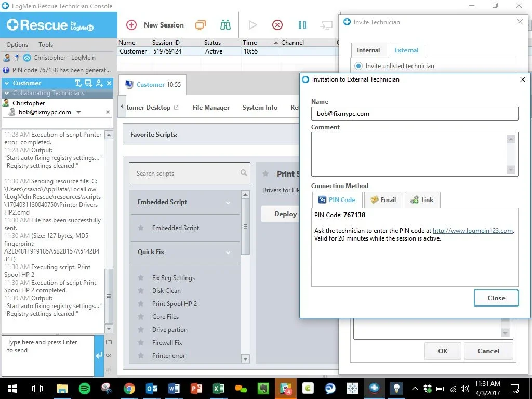Open the File Manager tab
532x399 pixels.
[x=210, y=108]
